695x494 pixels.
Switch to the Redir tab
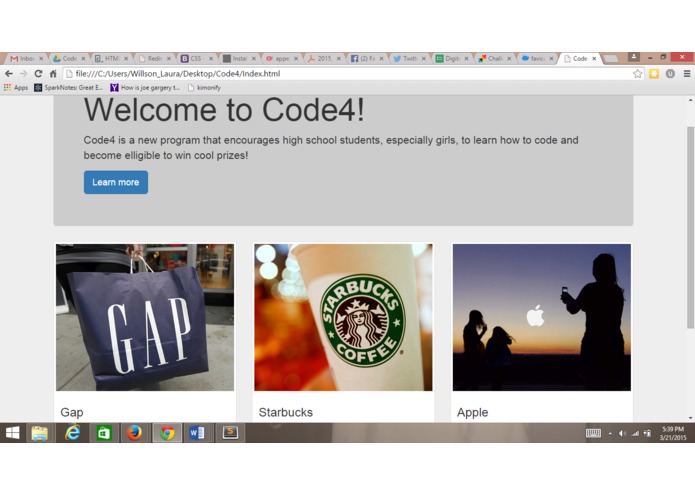click(x=152, y=58)
